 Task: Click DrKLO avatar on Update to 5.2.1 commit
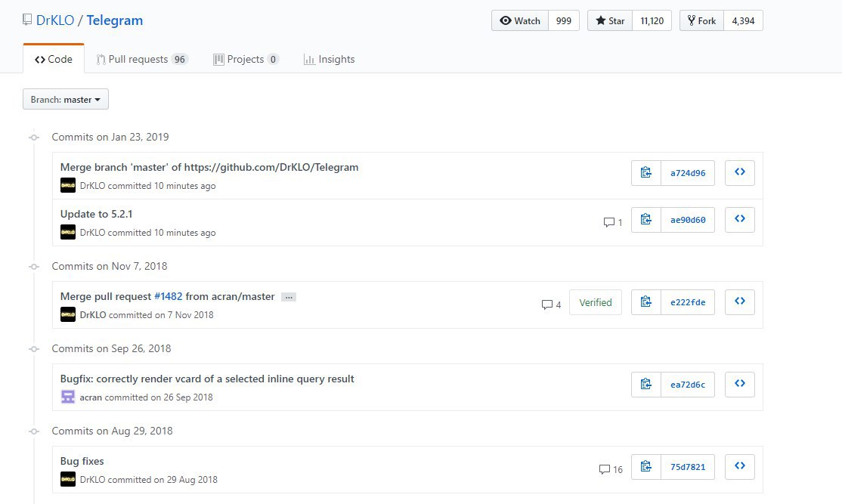pyautogui.click(x=68, y=232)
